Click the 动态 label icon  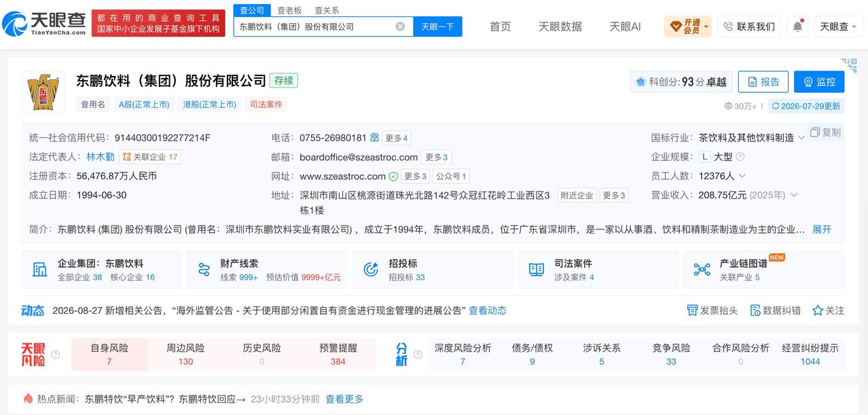pyautogui.click(x=33, y=310)
